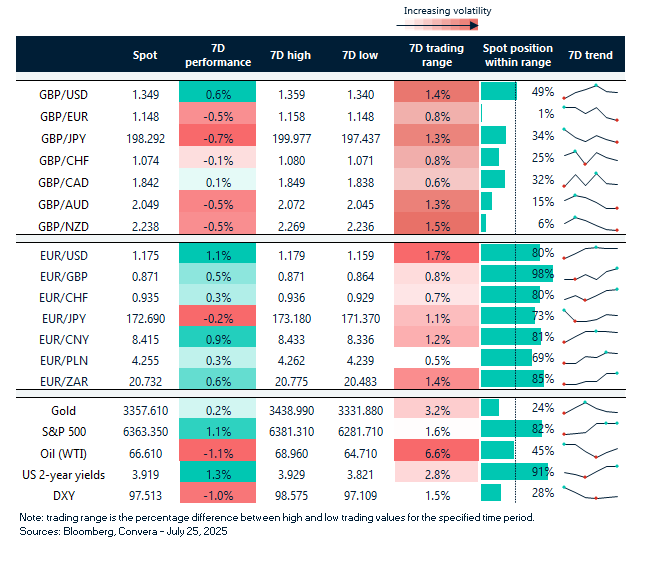Select the EUR/USD 7D trend sparkline
The image size is (655, 564).
click(x=590, y=252)
